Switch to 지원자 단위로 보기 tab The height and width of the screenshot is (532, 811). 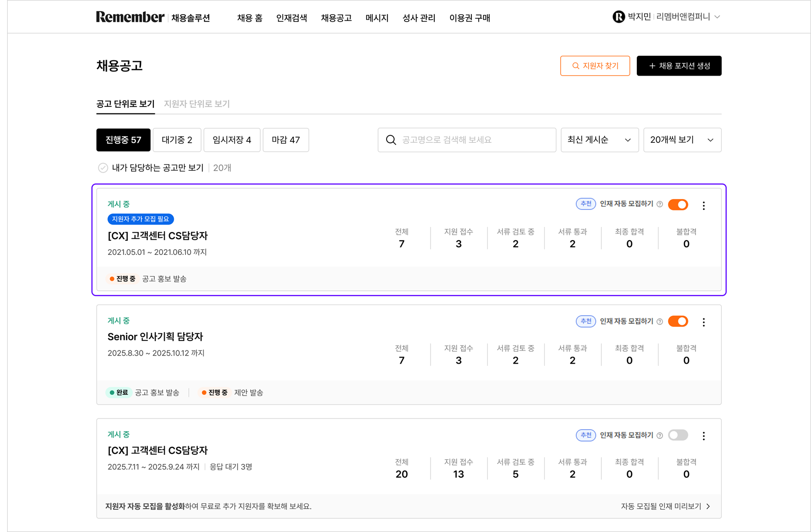tap(197, 104)
